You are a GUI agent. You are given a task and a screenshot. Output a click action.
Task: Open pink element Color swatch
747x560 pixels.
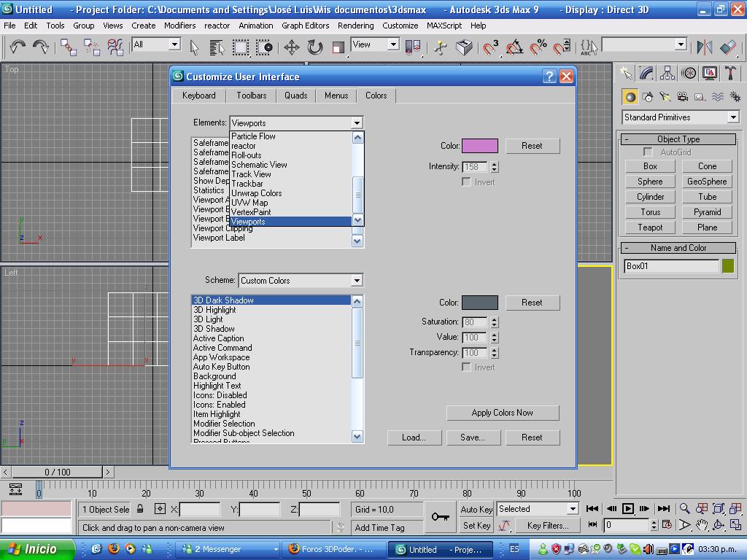480,146
